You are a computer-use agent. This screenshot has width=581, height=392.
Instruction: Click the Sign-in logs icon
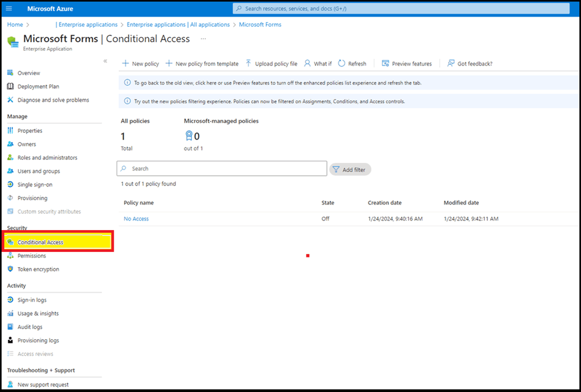coord(10,300)
